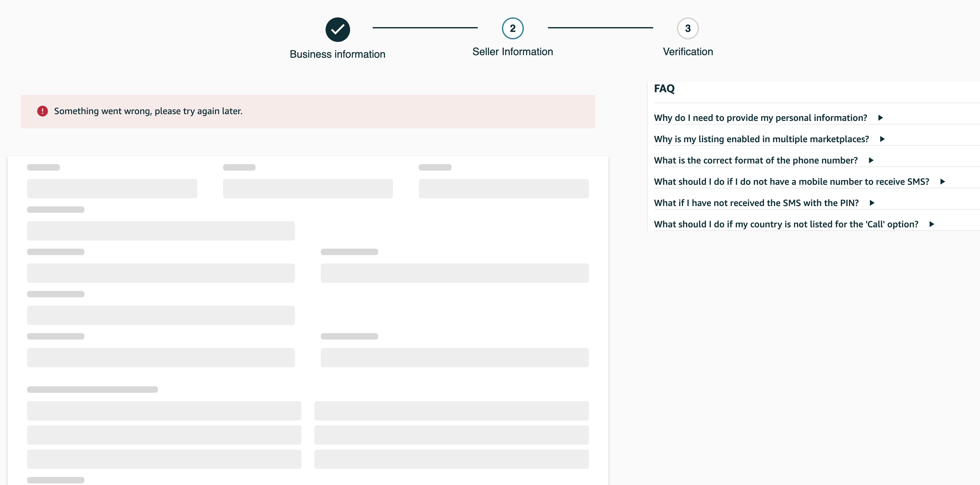The image size is (980, 485).
Task: Select the Seller Information step 2 circle
Action: [x=513, y=28]
